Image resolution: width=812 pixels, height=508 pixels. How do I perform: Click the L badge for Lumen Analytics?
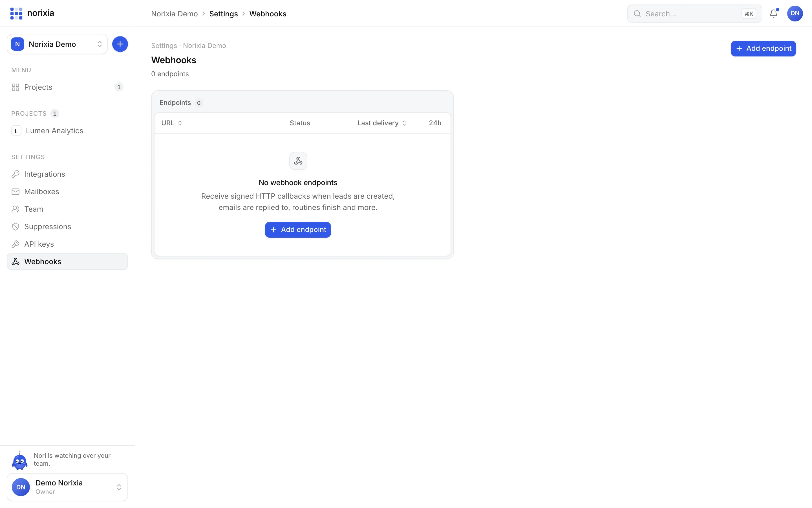click(16, 131)
